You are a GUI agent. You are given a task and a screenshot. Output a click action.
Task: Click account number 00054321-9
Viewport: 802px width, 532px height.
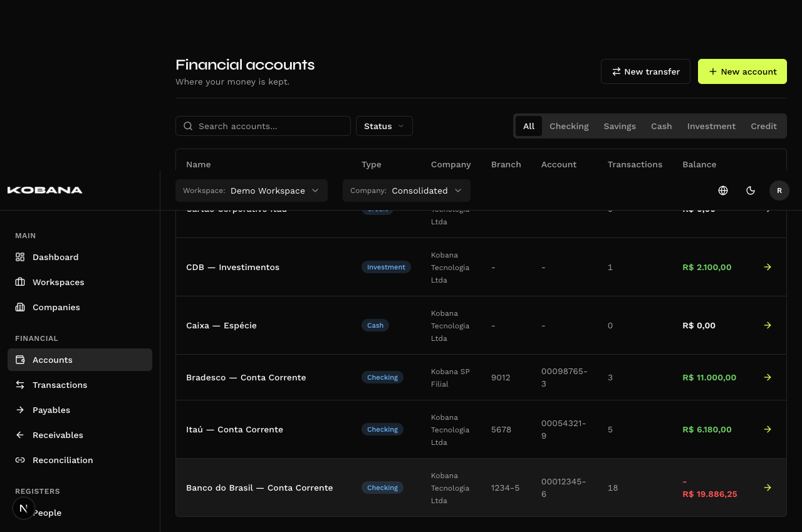point(564,429)
